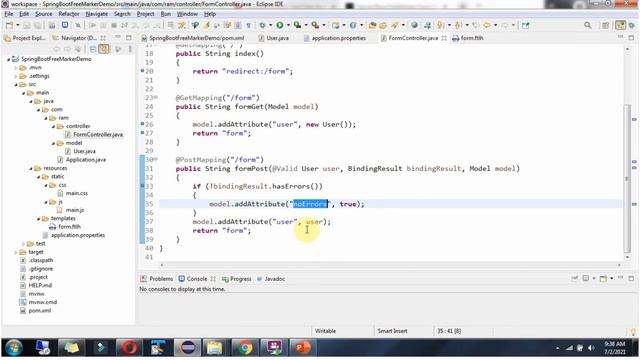The height and width of the screenshot is (360, 640).
Task: Click the Open Web Browser globe icon
Action: coord(414,25)
